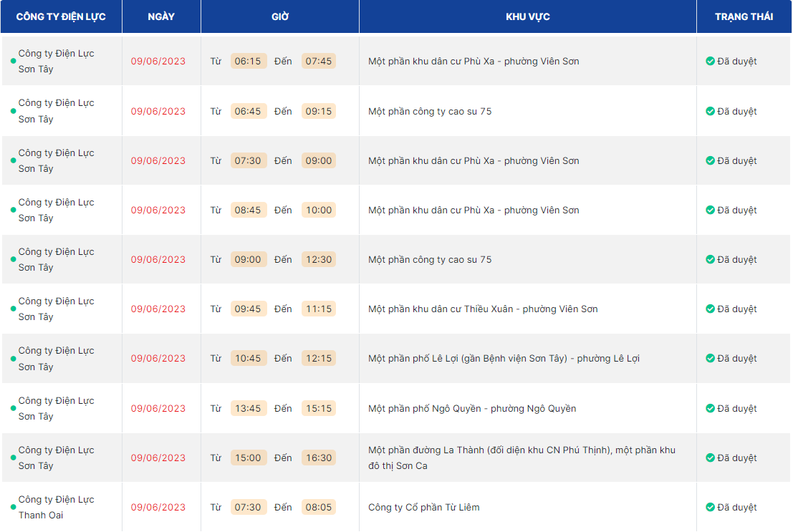Viewport: 793px width, 532px height.
Task: Click the 16:30 end time badge
Action: [319, 458]
